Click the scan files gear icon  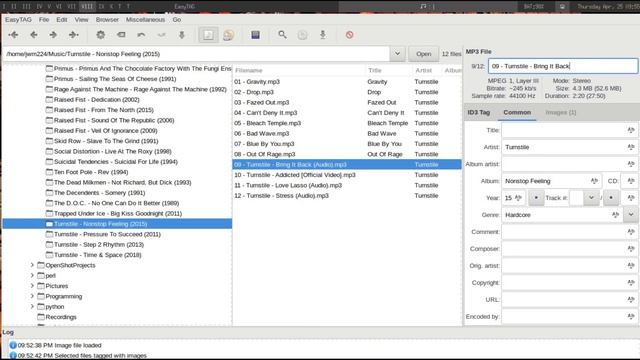[100, 35]
